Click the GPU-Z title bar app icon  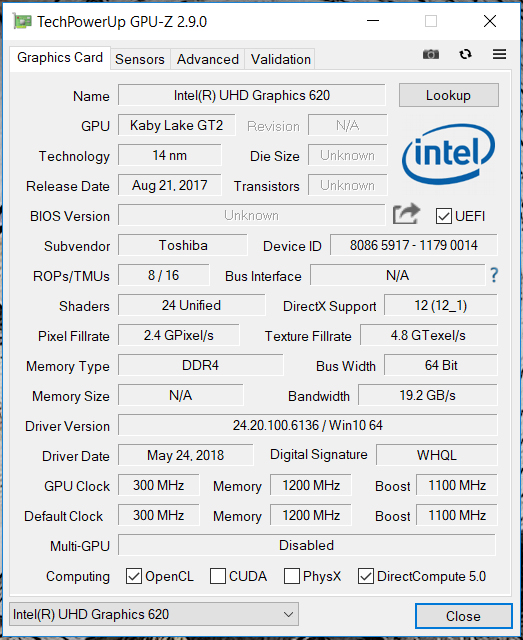pos(22,21)
